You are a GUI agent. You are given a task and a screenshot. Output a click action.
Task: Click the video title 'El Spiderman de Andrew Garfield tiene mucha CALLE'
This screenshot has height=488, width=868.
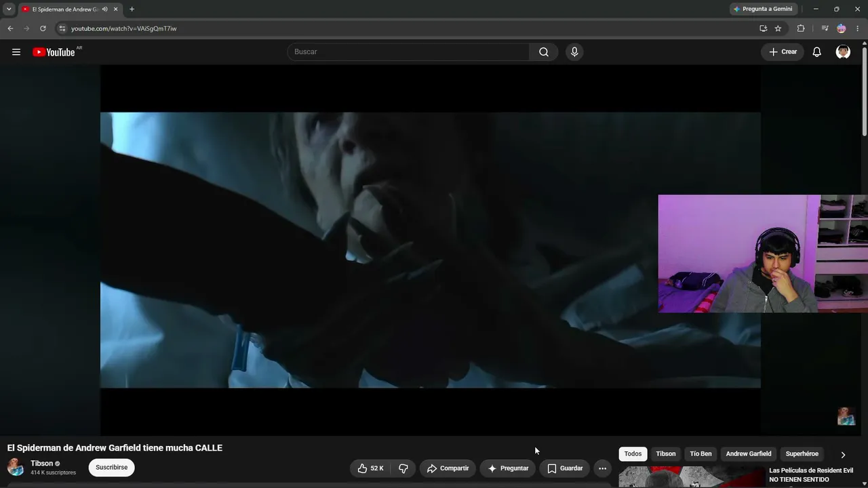pyautogui.click(x=115, y=448)
